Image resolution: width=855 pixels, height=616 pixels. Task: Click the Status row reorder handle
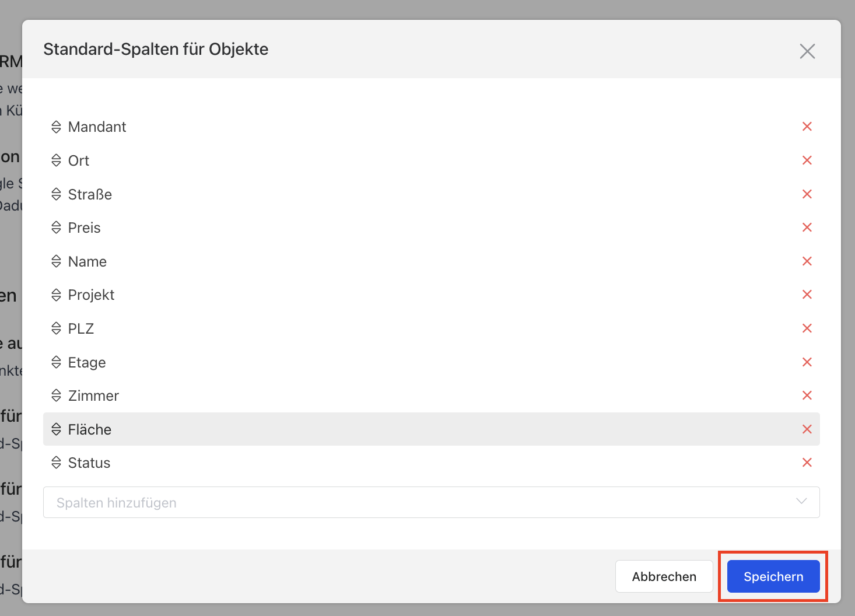(56, 463)
